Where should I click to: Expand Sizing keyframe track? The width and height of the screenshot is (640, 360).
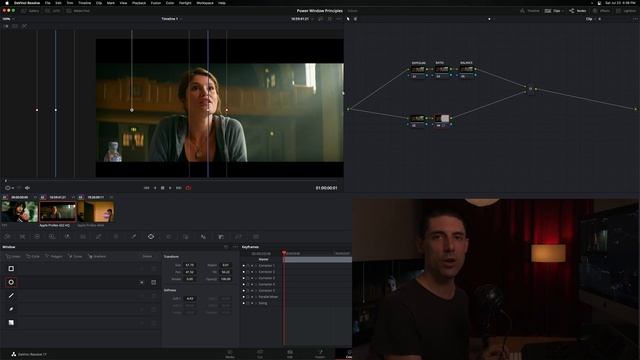(x=256, y=303)
